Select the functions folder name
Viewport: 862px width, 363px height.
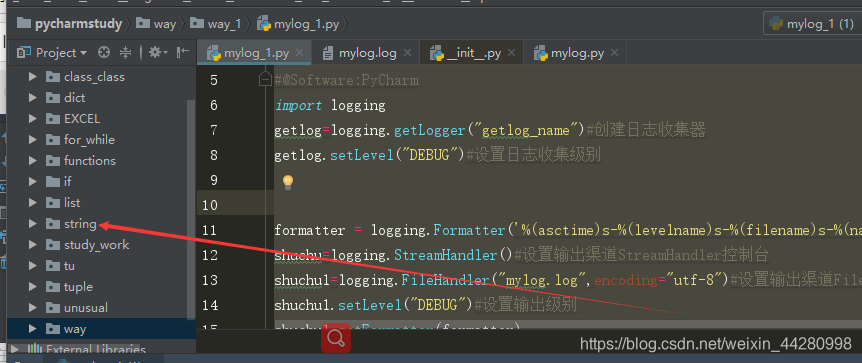[x=90, y=161]
